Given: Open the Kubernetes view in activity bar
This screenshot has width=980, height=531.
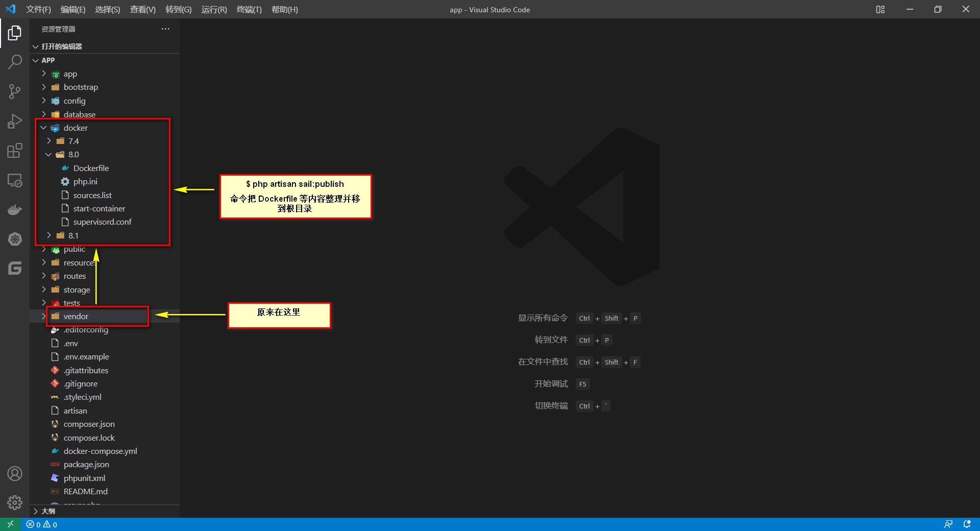Looking at the screenshot, I should [15, 239].
